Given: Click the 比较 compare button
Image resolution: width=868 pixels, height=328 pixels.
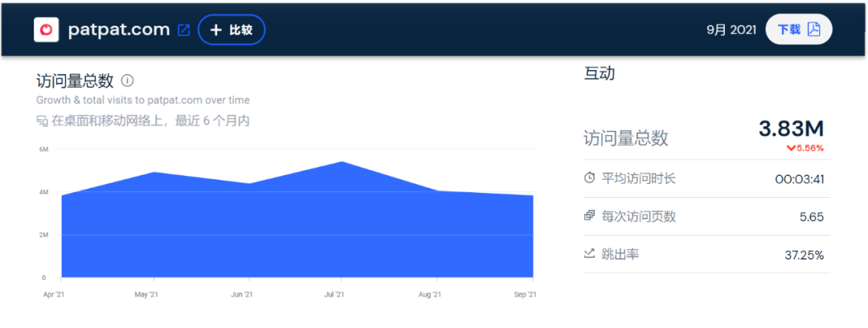Looking at the screenshot, I should point(231,30).
